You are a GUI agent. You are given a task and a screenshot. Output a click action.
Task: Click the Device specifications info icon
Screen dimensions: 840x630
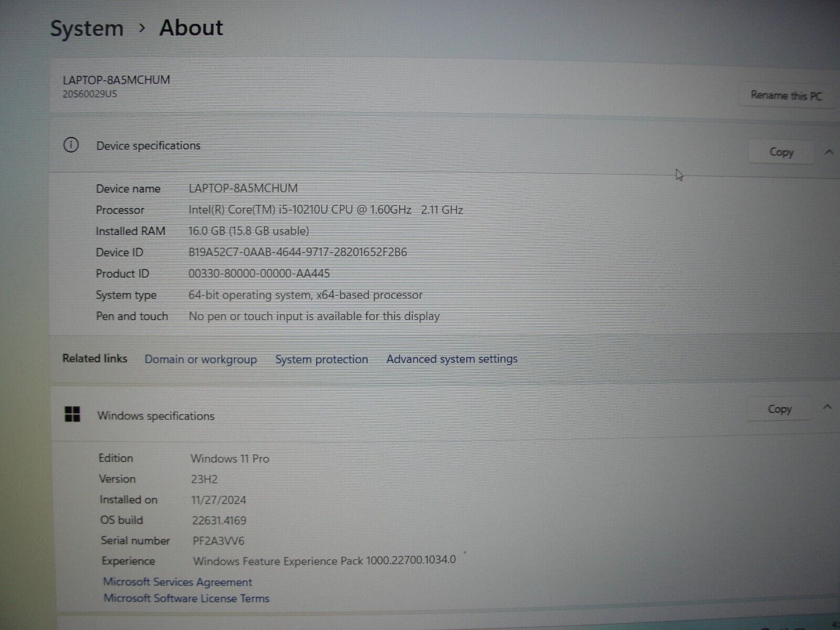point(71,145)
